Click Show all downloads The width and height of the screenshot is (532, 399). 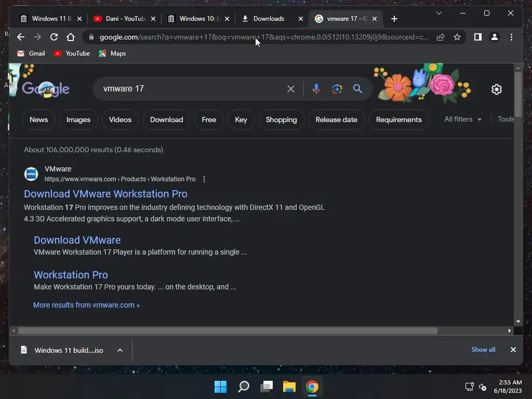(x=483, y=350)
